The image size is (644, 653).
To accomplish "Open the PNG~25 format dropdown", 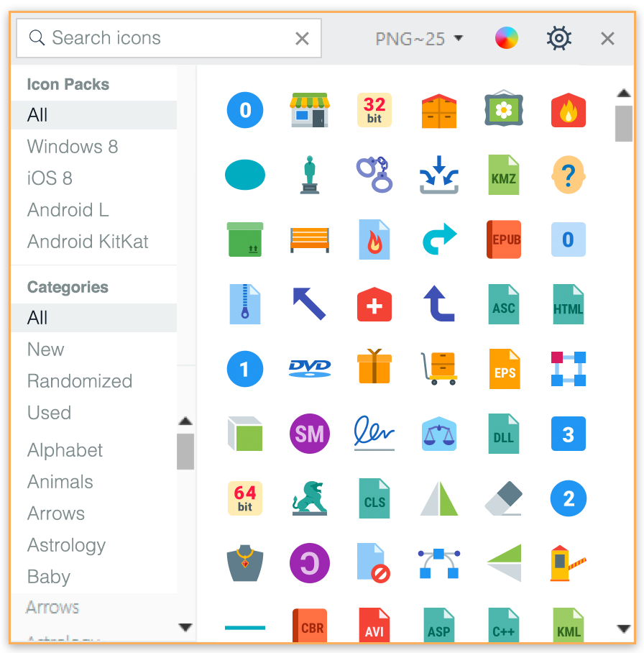I will [415, 38].
